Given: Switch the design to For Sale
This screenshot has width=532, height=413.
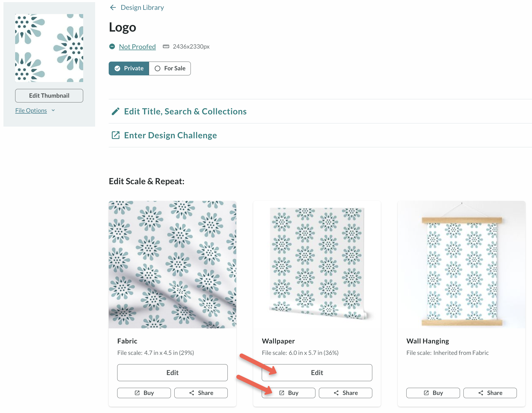Looking at the screenshot, I should (170, 68).
